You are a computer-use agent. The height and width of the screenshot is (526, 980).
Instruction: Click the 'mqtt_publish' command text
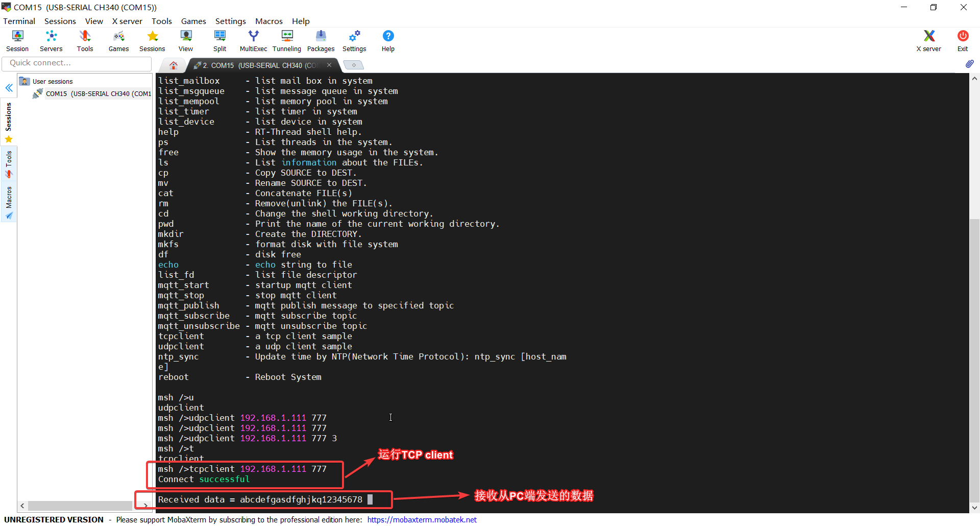(188, 305)
